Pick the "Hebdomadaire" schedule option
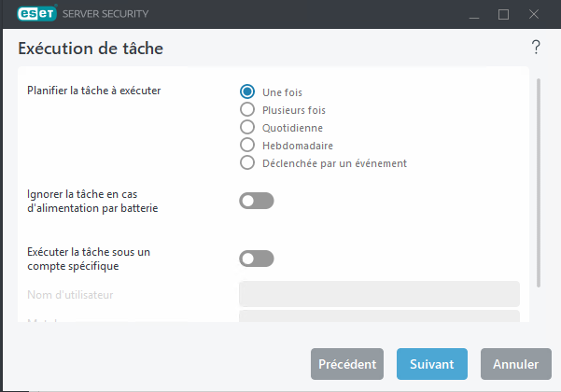561x392 pixels. tap(247, 145)
